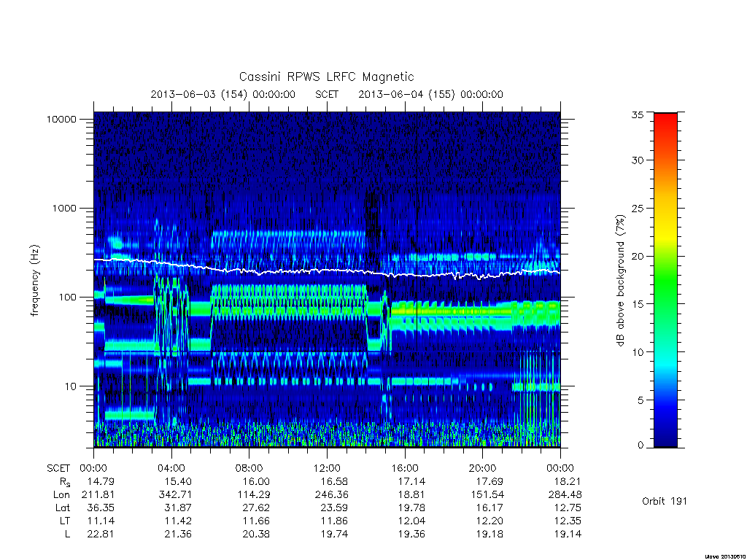Click the 12:00 SCET time tick label
Screen dimensions: 747x560
(x=328, y=468)
